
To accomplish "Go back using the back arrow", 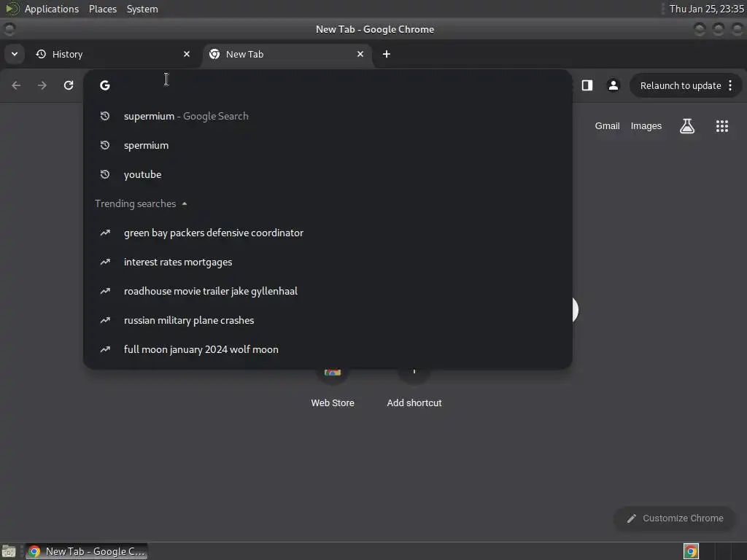I will point(16,85).
